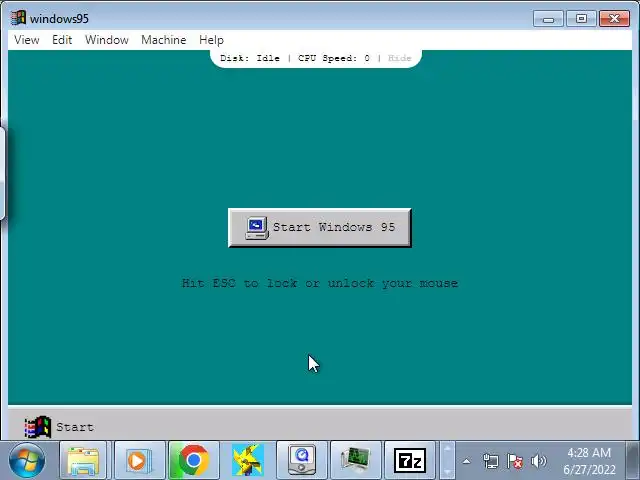Open 7-Zip from the taskbar

click(x=409, y=461)
